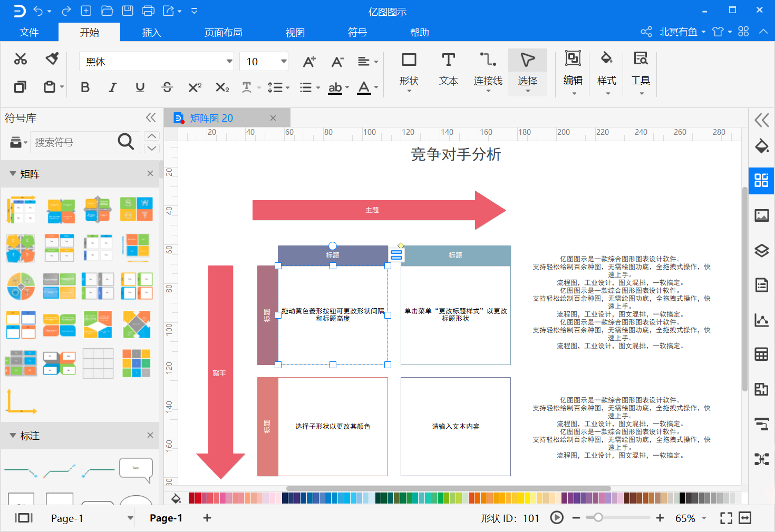Click the fill bucket icon in right sidebar
The height and width of the screenshot is (532, 775).
[x=761, y=146]
